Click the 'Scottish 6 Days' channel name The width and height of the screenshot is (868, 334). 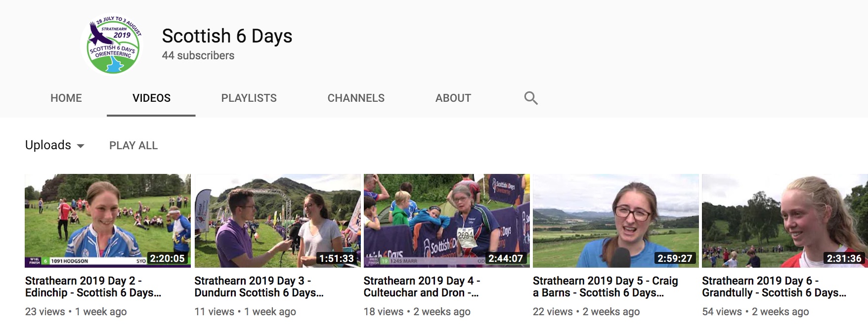click(227, 36)
